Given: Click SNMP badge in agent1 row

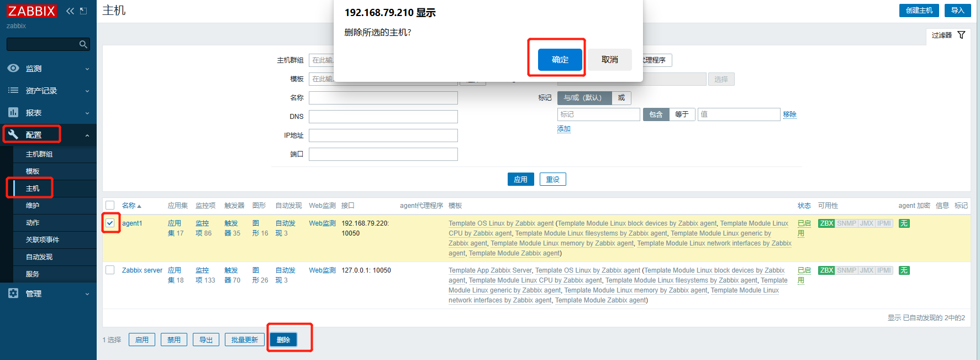Looking at the screenshot, I should pos(846,223).
